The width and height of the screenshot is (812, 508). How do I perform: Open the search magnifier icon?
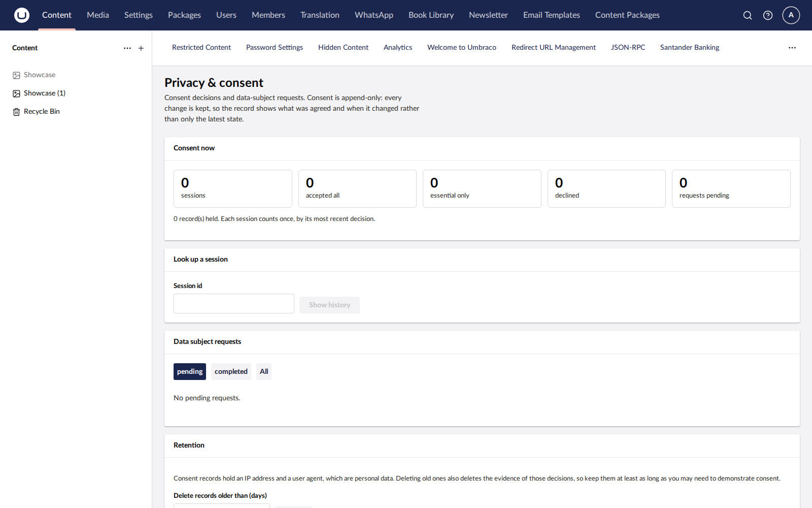[x=748, y=15]
